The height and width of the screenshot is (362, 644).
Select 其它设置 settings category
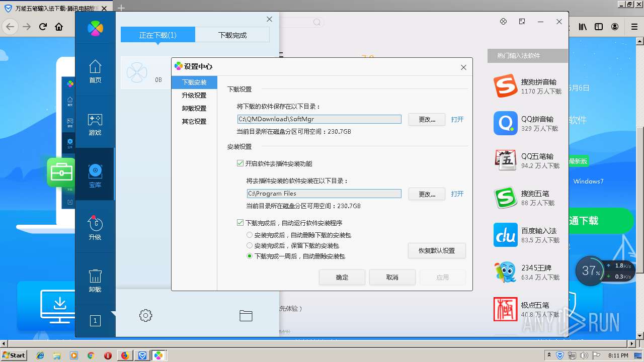[x=194, y=121]
